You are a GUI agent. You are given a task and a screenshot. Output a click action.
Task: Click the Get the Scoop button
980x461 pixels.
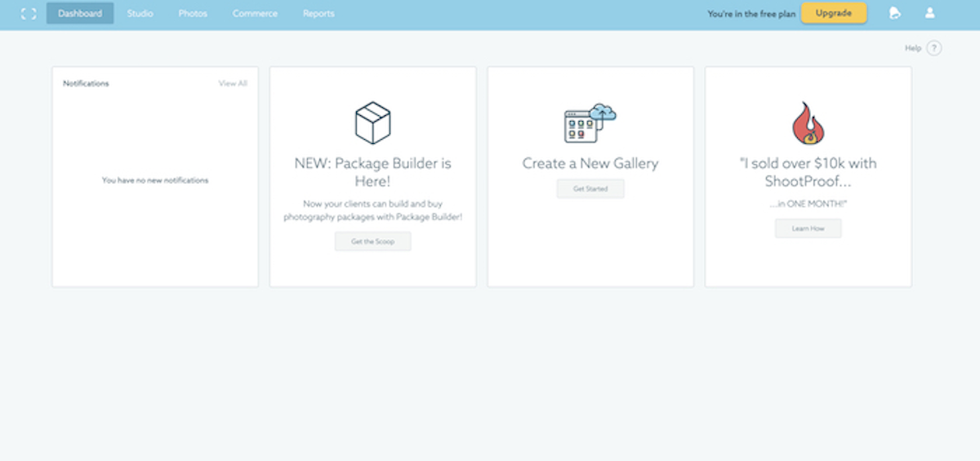tap(373, 242)
